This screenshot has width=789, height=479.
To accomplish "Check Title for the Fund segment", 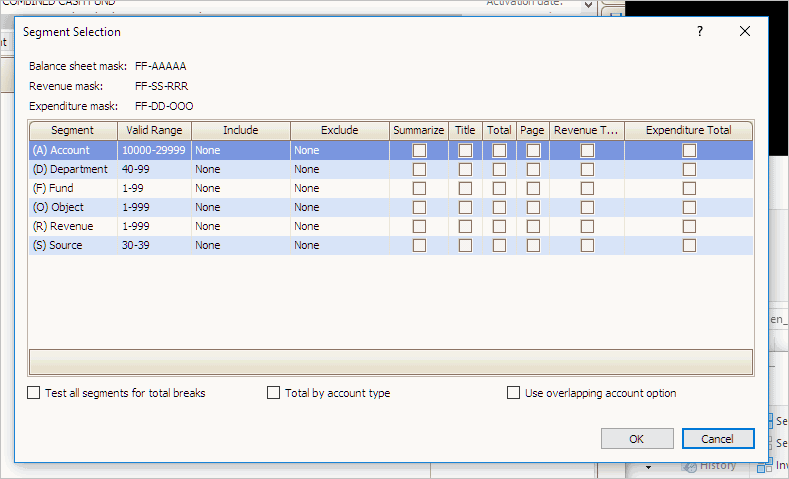I will 465,189.
